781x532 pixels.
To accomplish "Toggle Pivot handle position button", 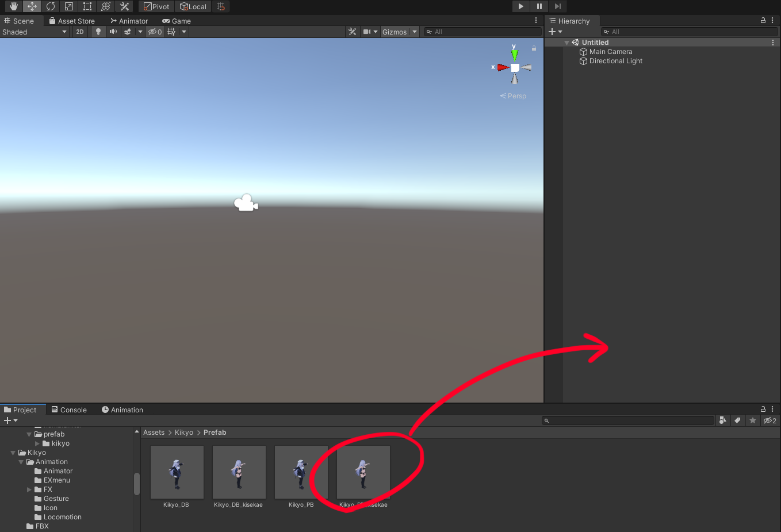I will point(156,6).
